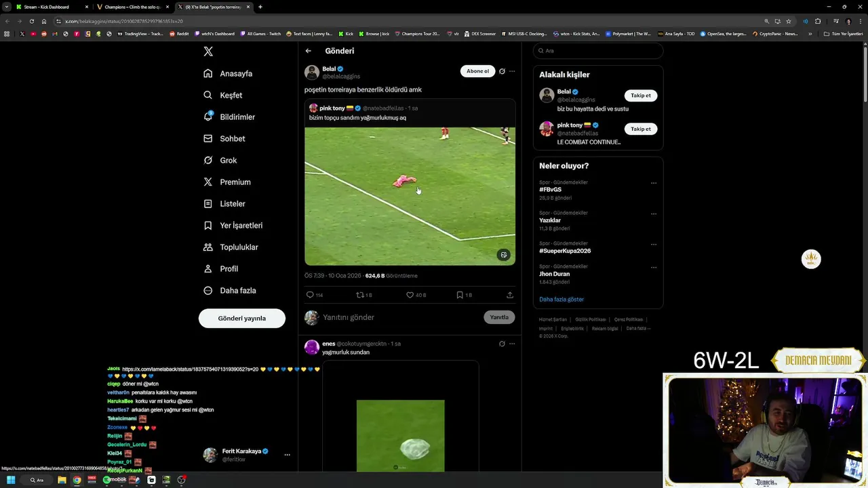Click Grok icon on Belal's post
The height and width of the screenshot is (488, 868).
click(x=502, y=71)
